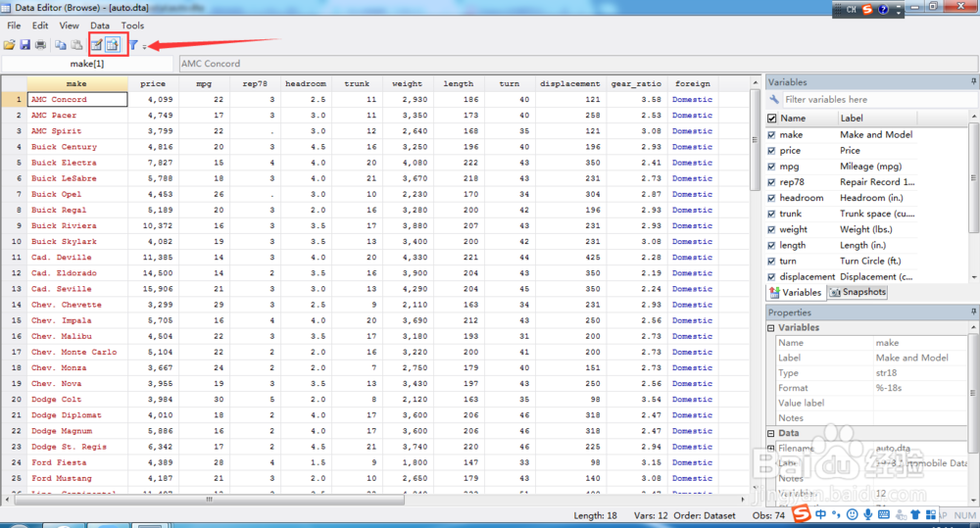980x528 pixels.
Task: Open the IME skin shirt icon
Action: point(915,514)
